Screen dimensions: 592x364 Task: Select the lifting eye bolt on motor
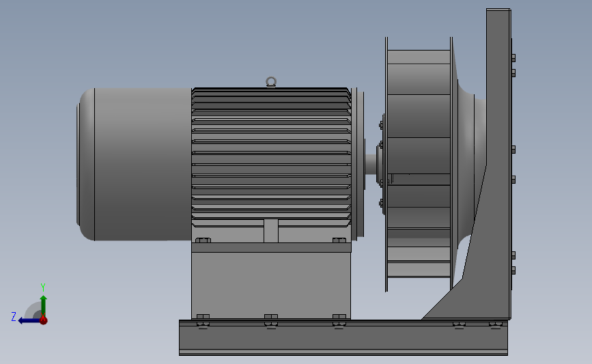[x=271, y=82]
